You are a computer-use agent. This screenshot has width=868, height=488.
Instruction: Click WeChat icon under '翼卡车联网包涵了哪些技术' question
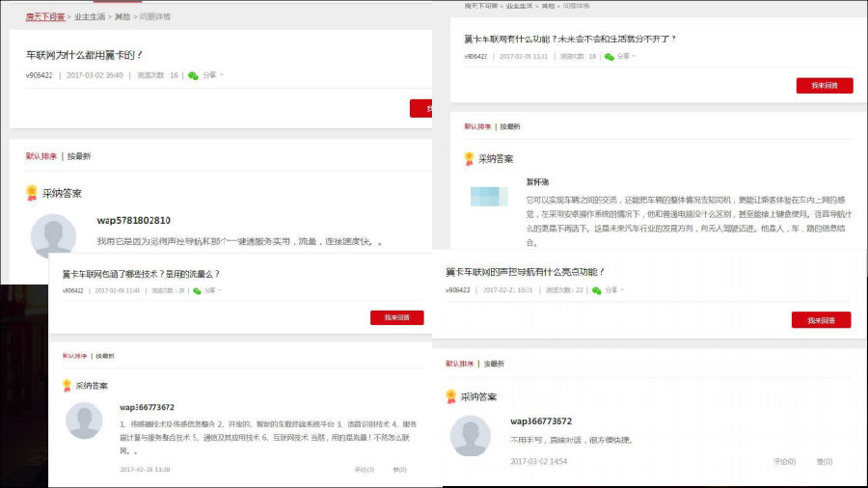198,290
